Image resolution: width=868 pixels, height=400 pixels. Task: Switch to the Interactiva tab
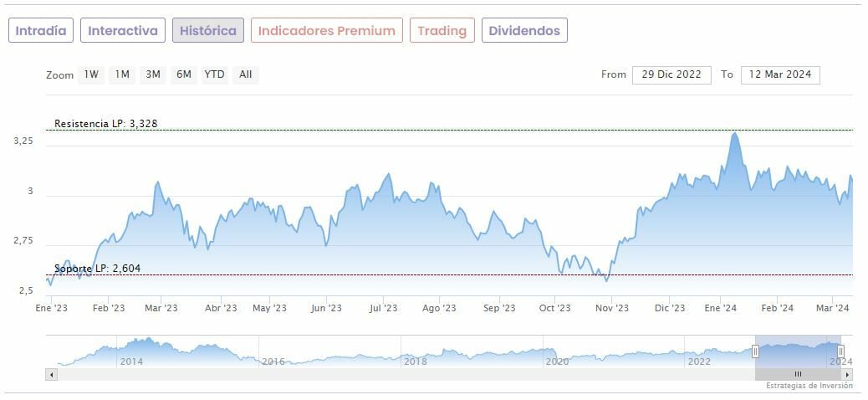click(123, 30)
